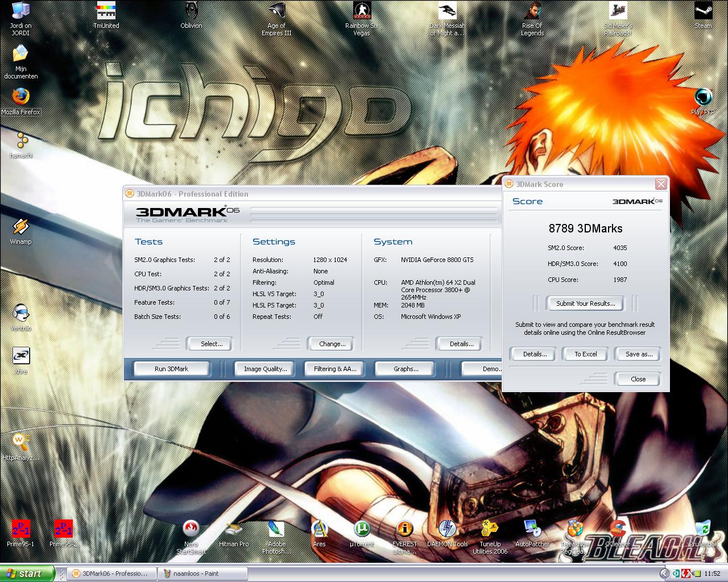Open the Prime95-1 shortcut

[20, 534]
